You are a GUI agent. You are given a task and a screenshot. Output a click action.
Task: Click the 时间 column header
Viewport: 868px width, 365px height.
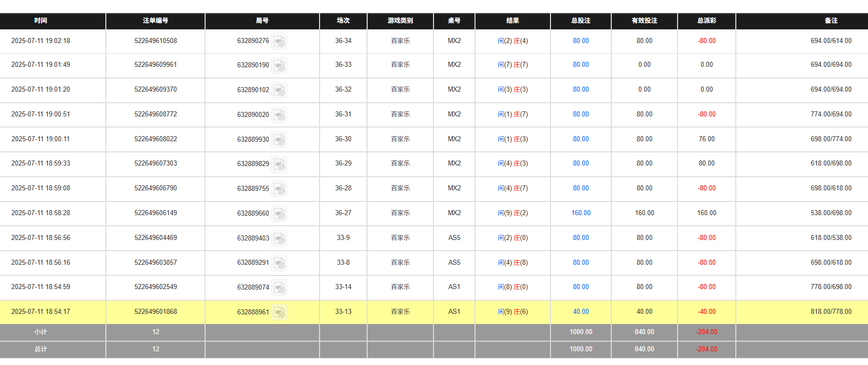[41, 21]
